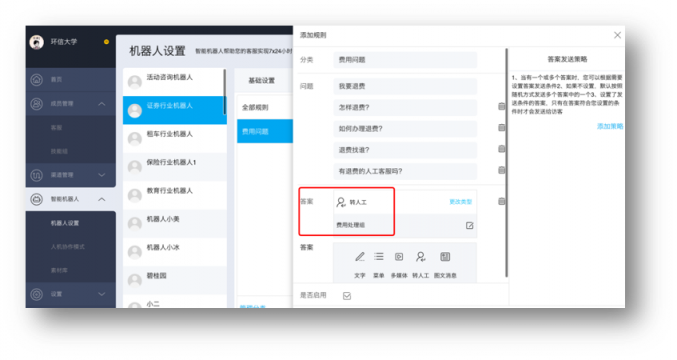
Task: Select the 转人工 transfer-to-agent icon
Action: tap(421, 257)
